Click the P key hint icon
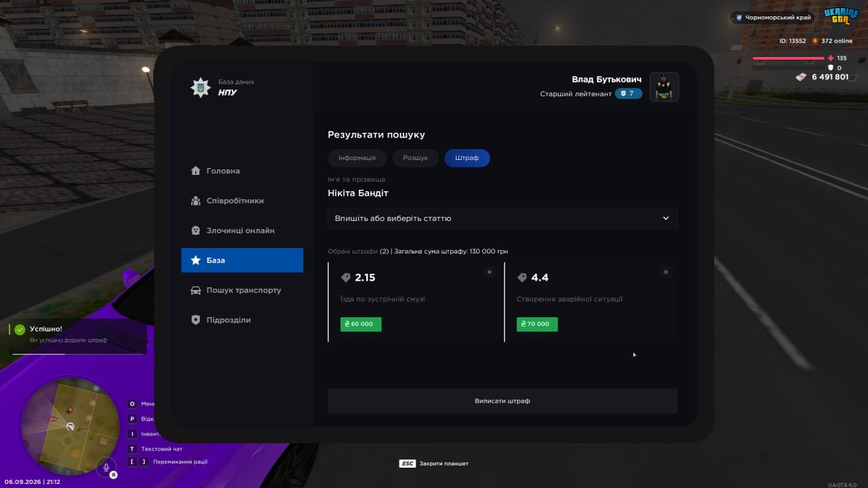Image resolution: width=868 pixels, height=488 pixels. pos(133,419)
